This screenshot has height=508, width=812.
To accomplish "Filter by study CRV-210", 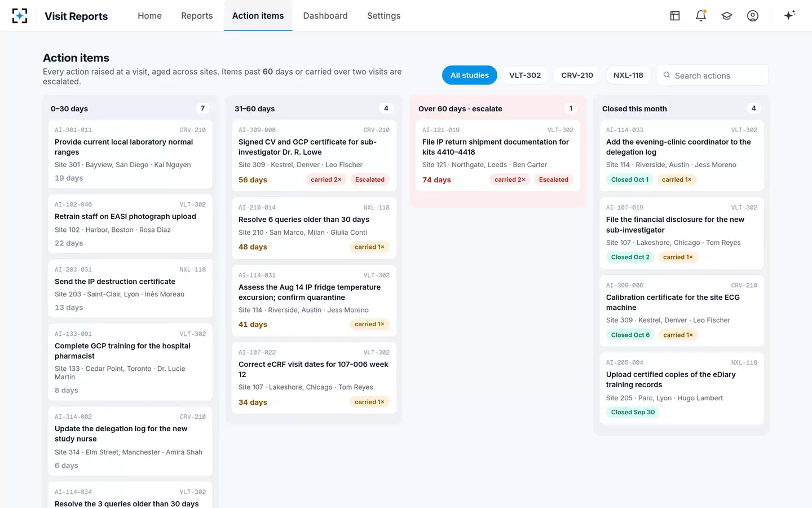I will (x=577, y=75).
